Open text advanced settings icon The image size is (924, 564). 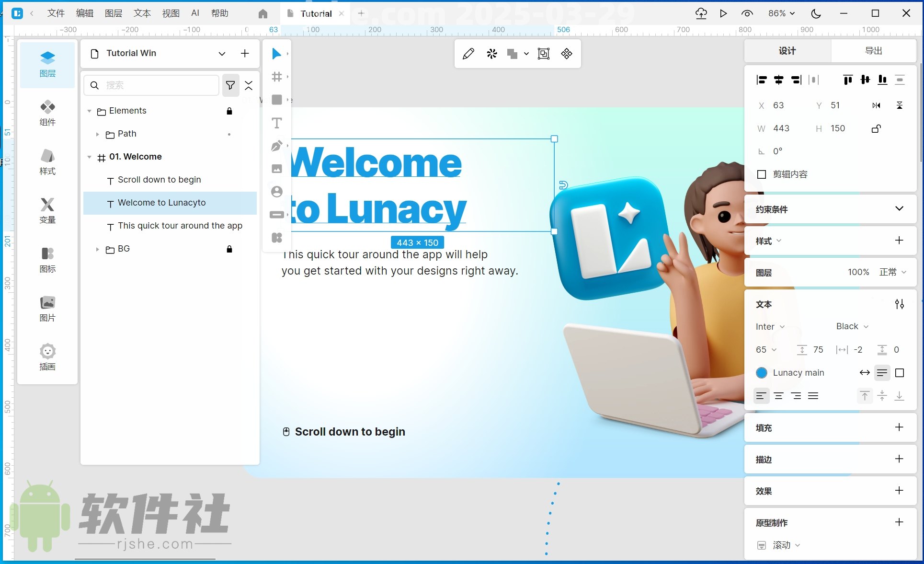(x=900, y=304)
